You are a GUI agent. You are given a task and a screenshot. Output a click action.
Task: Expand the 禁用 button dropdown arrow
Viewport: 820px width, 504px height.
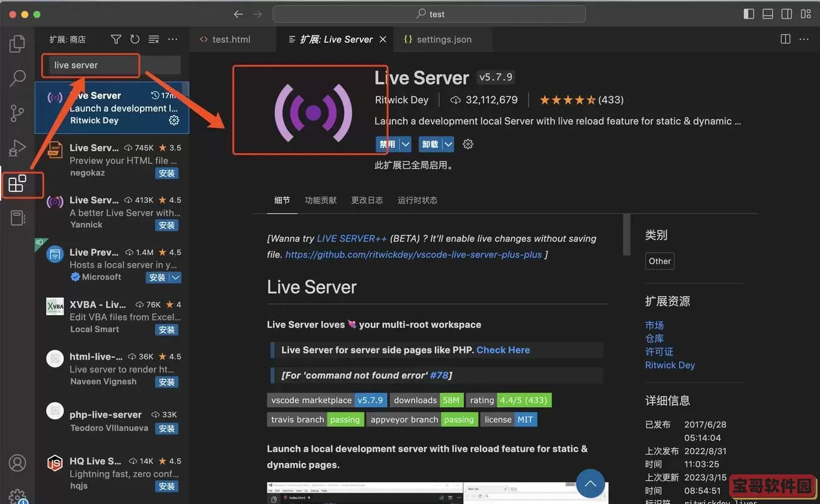(x=405, y=144)
